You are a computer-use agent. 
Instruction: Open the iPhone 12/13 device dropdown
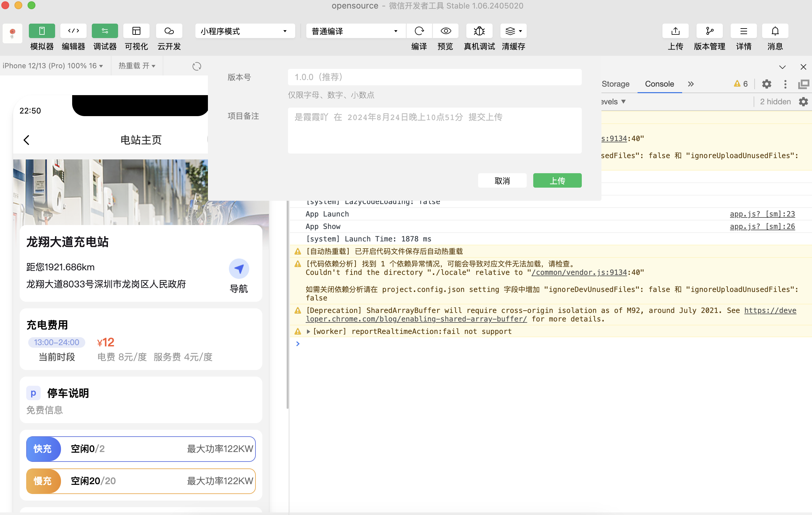click(53, 66)
